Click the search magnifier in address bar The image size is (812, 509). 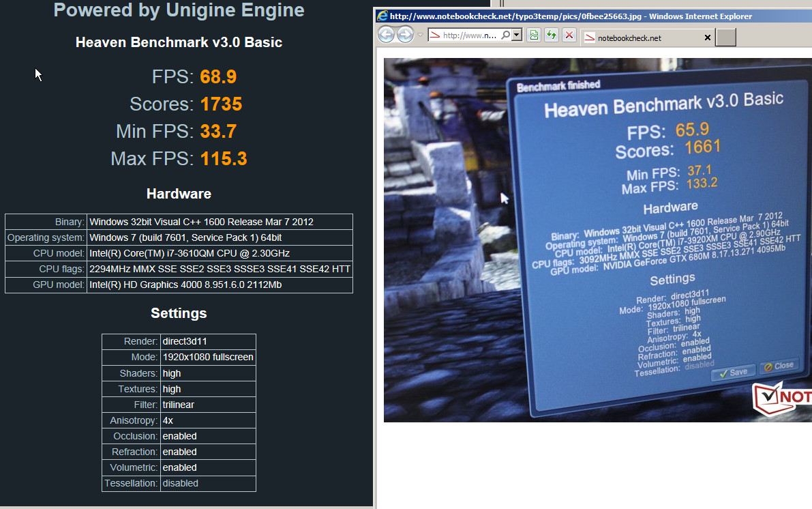coord(505,35)
